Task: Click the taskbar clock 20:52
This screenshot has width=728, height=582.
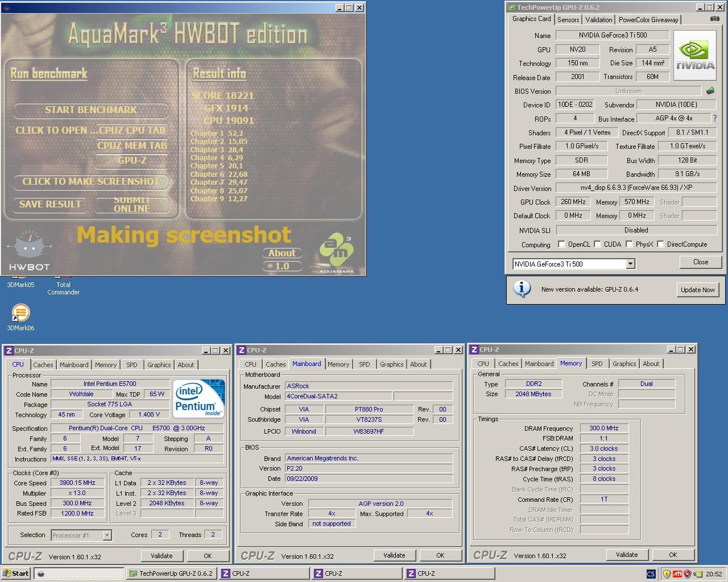Action: 714,574
